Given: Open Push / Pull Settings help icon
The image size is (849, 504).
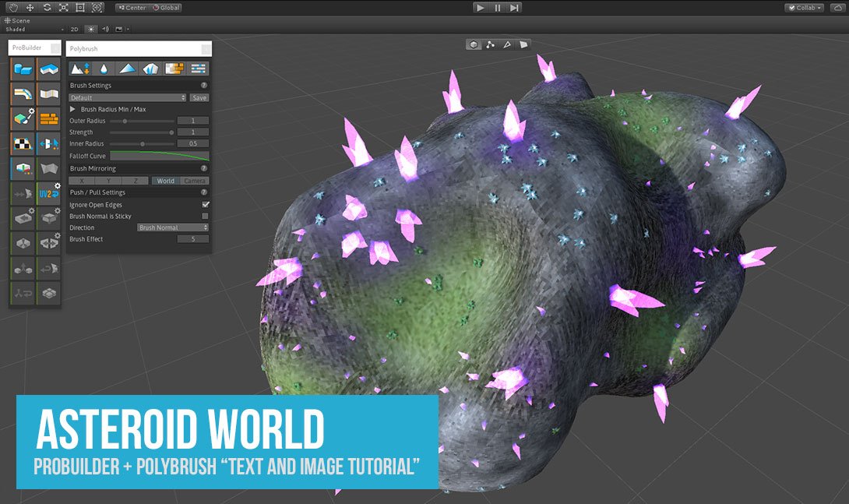Looking at the screenshot, I should point(204,192).
